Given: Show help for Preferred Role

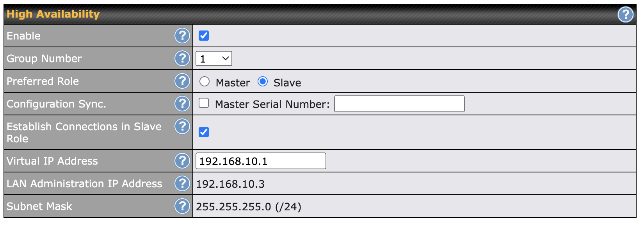Looking at the screenshot, I should click(182, 81).
